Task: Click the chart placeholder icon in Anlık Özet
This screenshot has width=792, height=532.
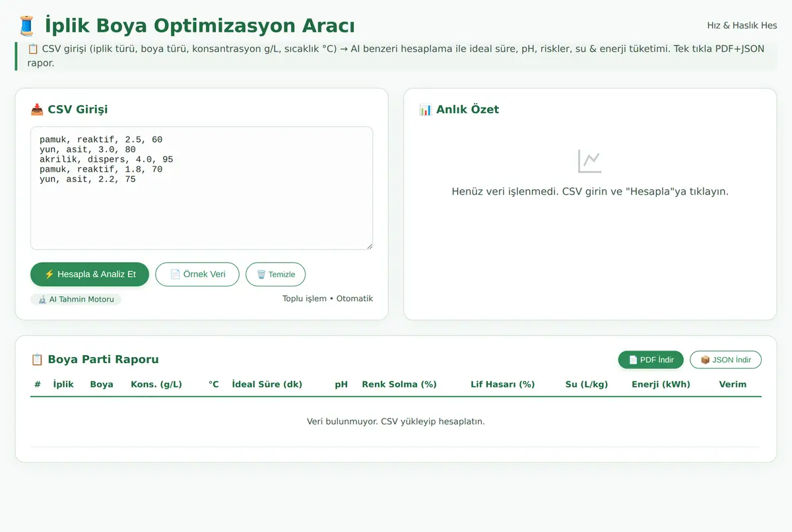Action: 589,161
